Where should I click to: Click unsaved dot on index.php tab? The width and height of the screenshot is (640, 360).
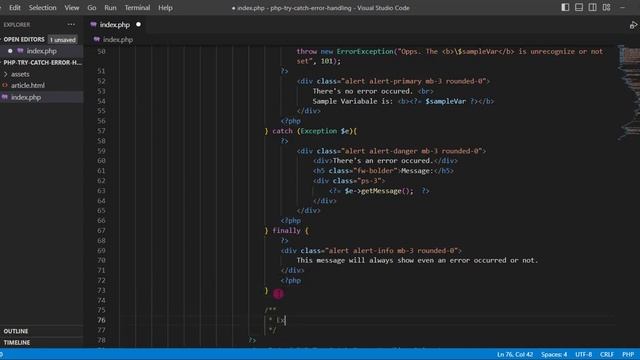[x=138, y=24]
